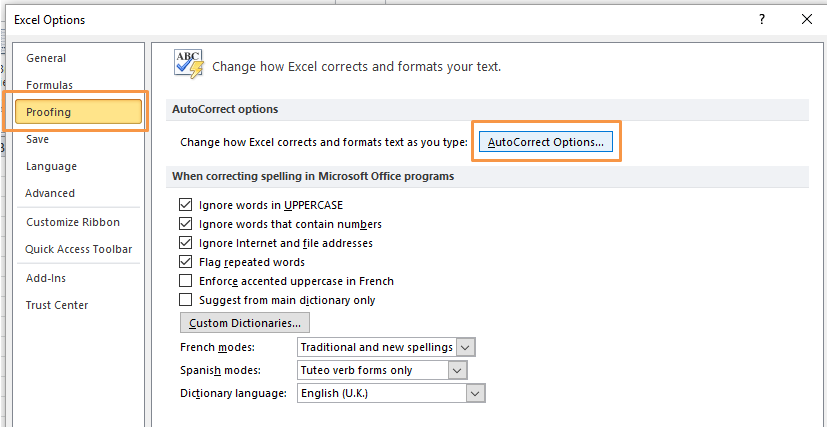Open Trust Center settings
This screenshot has width=827, height=427.
[57, 305]
